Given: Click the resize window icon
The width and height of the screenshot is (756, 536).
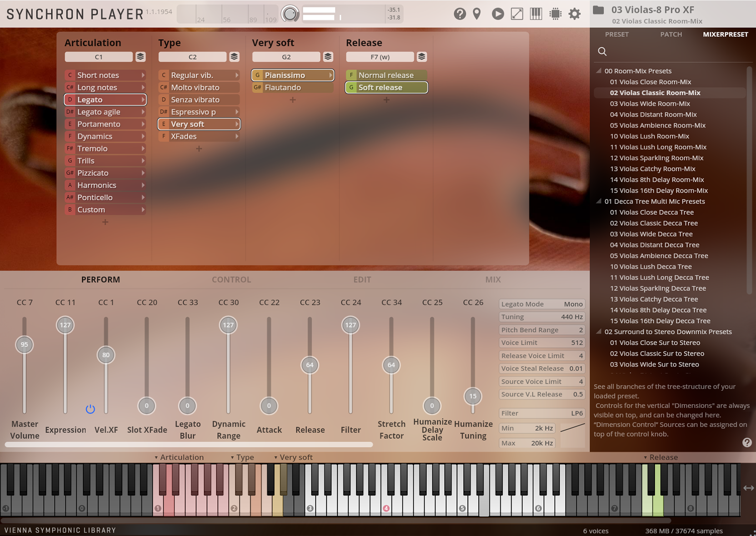Looking at the screenshot, I should pos(516,14).
